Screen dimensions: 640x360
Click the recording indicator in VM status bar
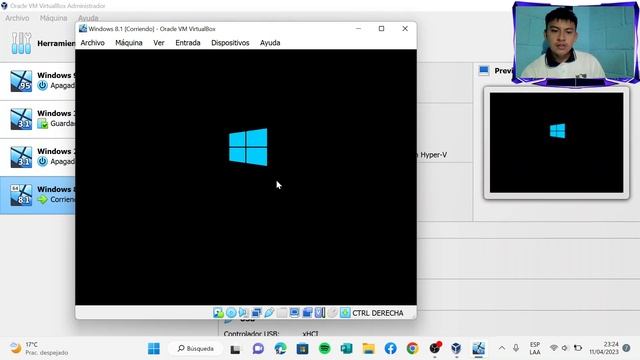[307, 313]
